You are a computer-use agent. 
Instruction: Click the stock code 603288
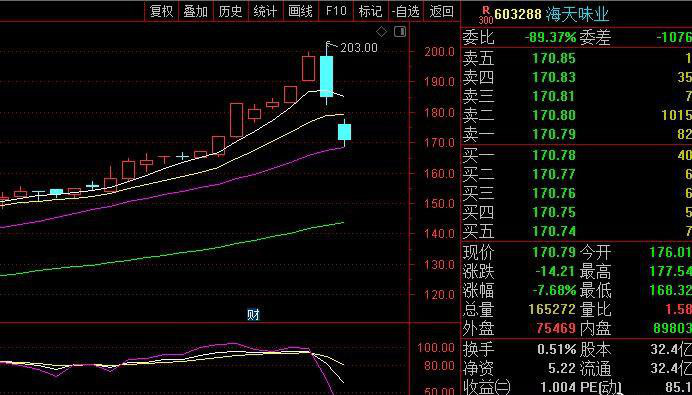518,14
